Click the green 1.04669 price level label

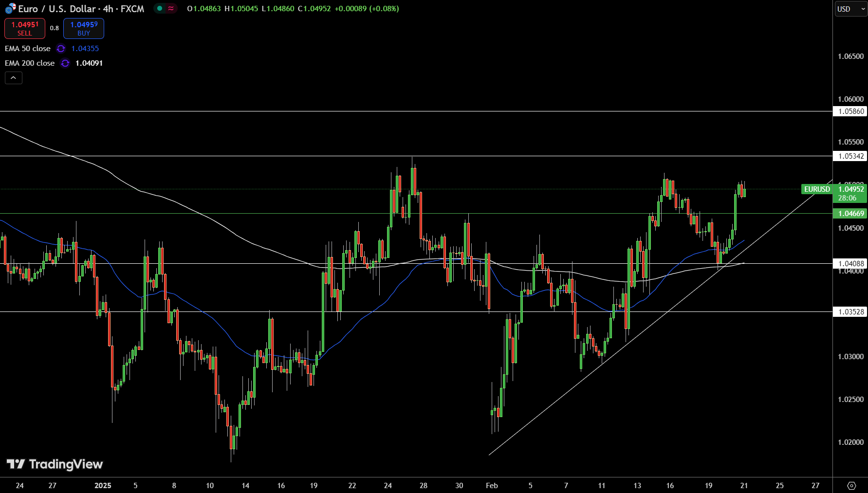(850, 214)
